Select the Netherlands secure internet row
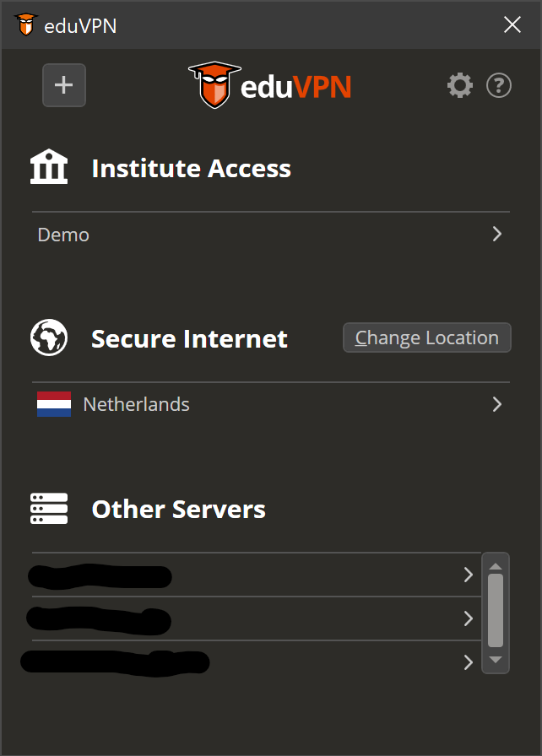Viewport: 542px width, 756px height. [x=211, y=404]
